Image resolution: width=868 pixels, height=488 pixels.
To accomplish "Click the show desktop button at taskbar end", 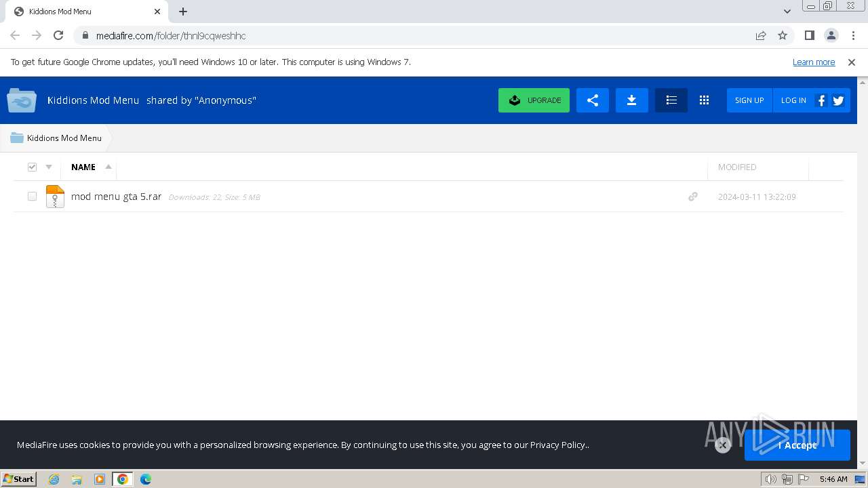I will point(860,479).
